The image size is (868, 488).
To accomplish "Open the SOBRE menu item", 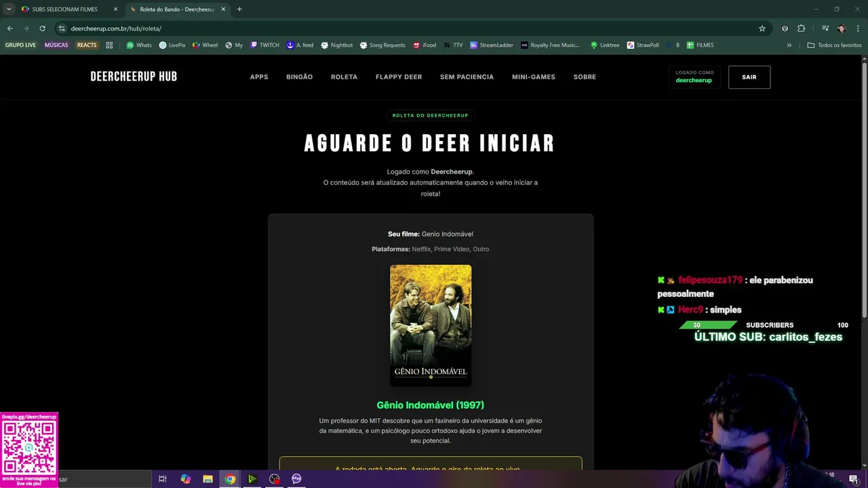I will [x=585, y=77].
